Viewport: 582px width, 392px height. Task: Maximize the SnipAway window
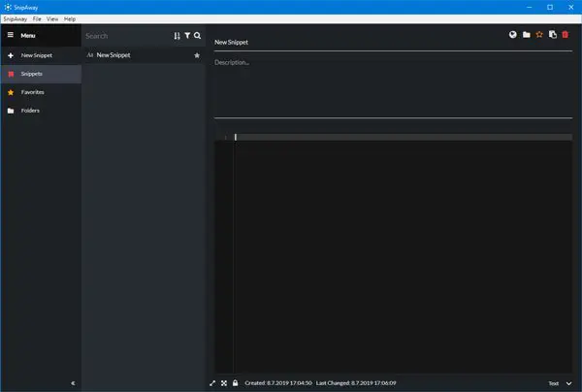pos(550,7)
